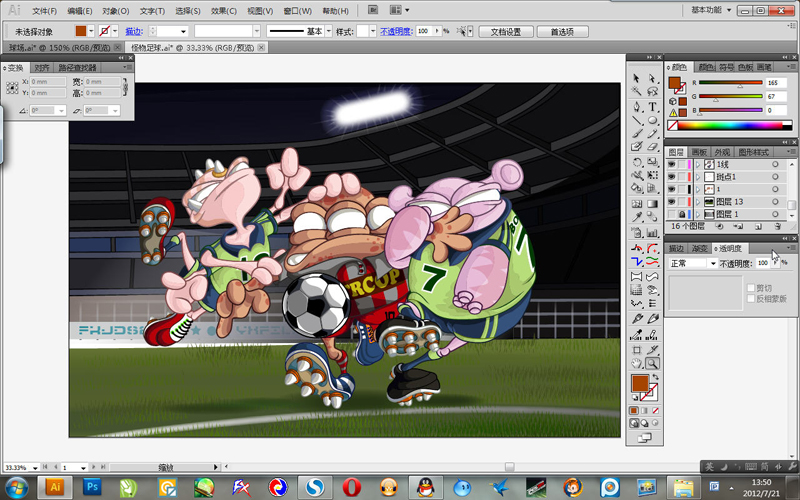
Task: Click the color spectrum bar
Action: (x=730, y=126)
